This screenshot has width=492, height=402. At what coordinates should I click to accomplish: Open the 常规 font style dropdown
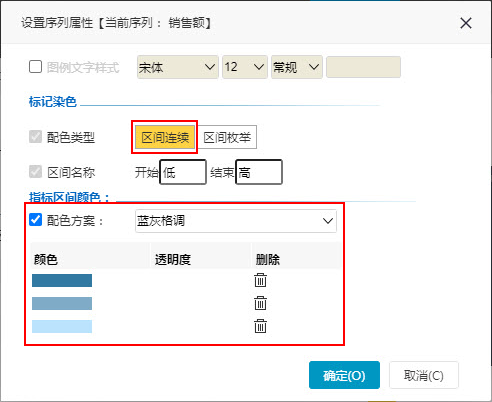297,67
